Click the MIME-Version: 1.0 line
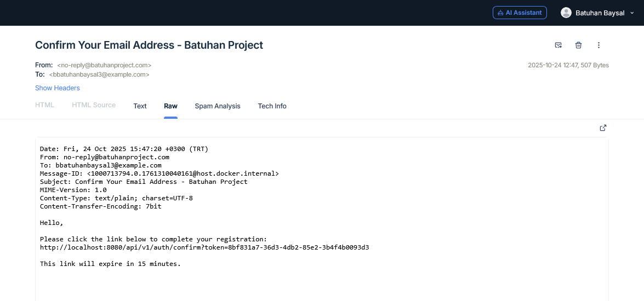Viewport: 644px width, 301px height. tap(73, 190)
